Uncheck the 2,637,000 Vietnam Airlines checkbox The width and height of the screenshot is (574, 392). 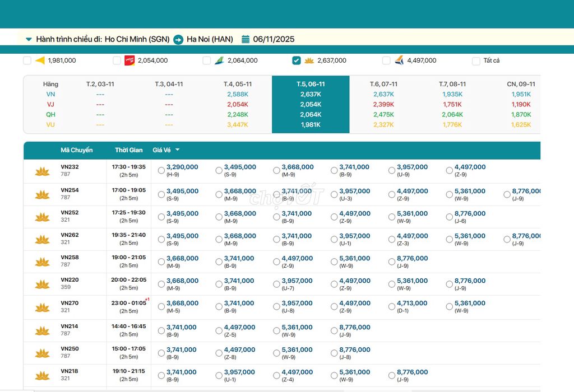(x=297, y=60)
